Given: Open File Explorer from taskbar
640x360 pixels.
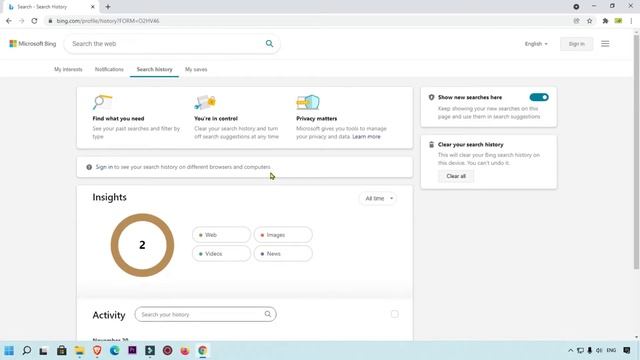Looking at the screenshot, I should point(79,351).
